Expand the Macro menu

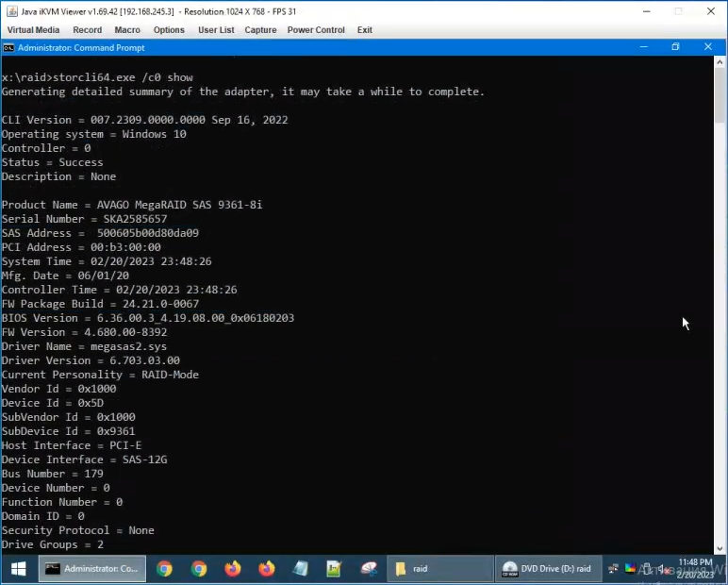pos(127,30)
